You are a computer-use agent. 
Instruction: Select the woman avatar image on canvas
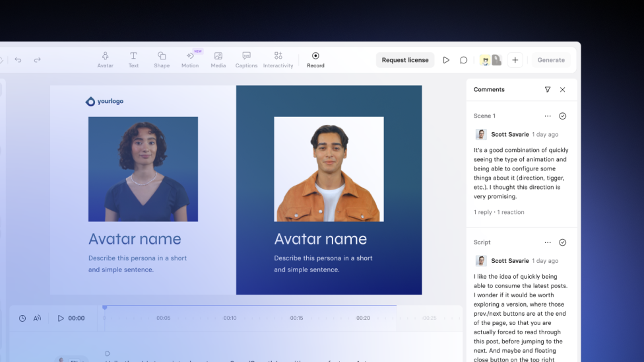143,169
